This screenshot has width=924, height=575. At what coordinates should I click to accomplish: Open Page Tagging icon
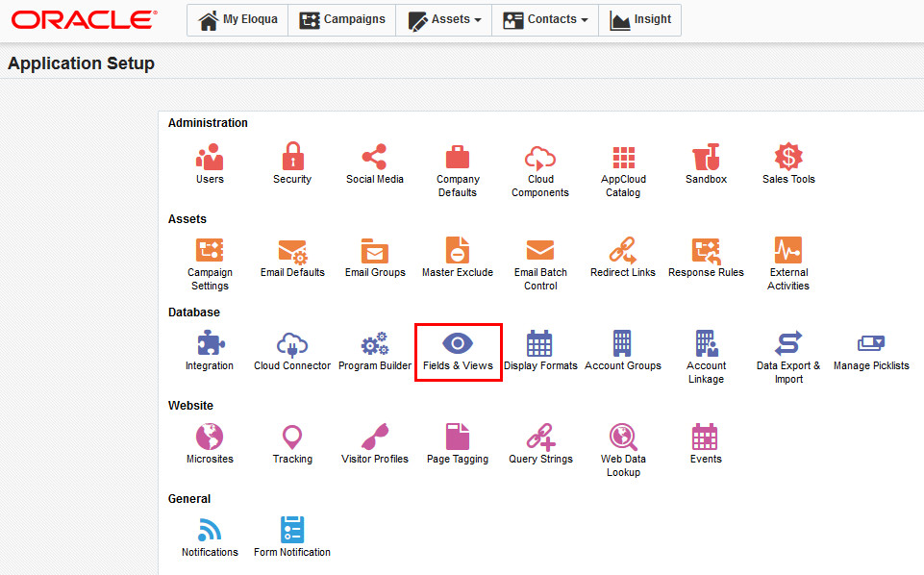click(458, 437)
